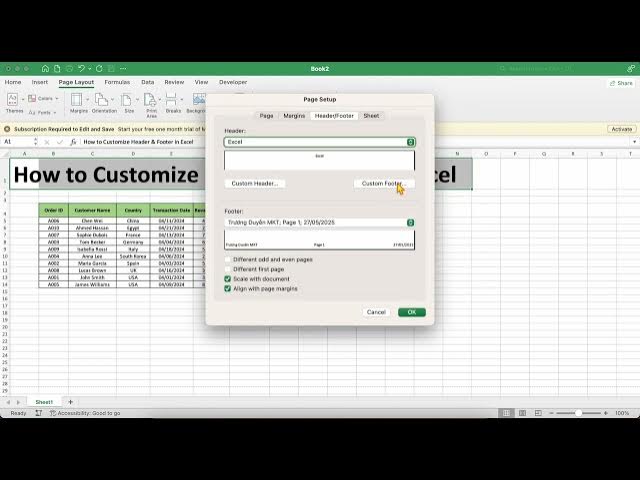Switch to Normal view in the status bar
This screenshot has width=640, height=480.
click(506, 413)
